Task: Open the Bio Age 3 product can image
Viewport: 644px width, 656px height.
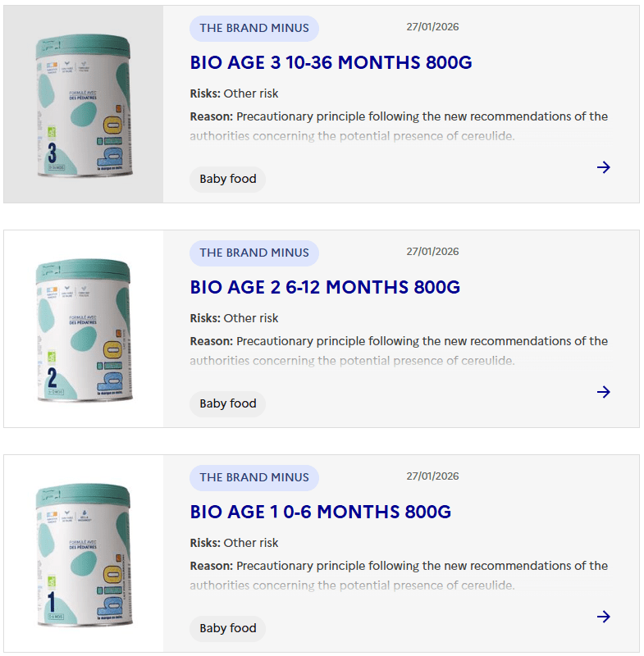Action: click(83, 105)
